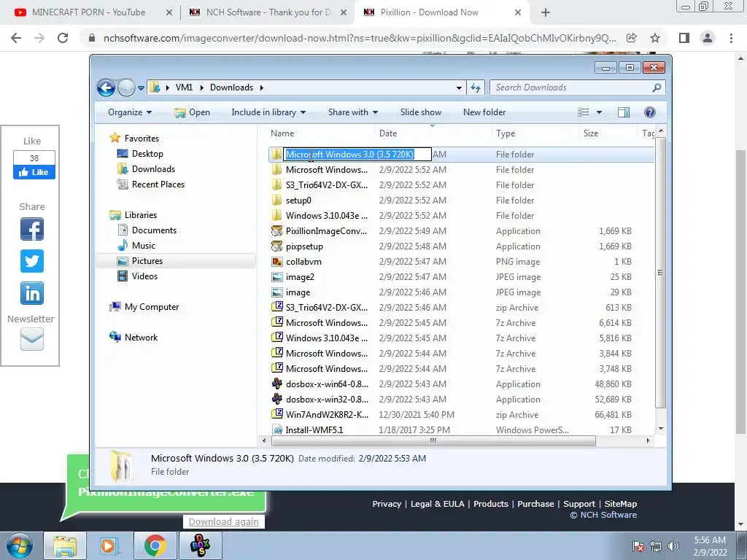Select Recent Places in Favorites

tap(158, 184)
